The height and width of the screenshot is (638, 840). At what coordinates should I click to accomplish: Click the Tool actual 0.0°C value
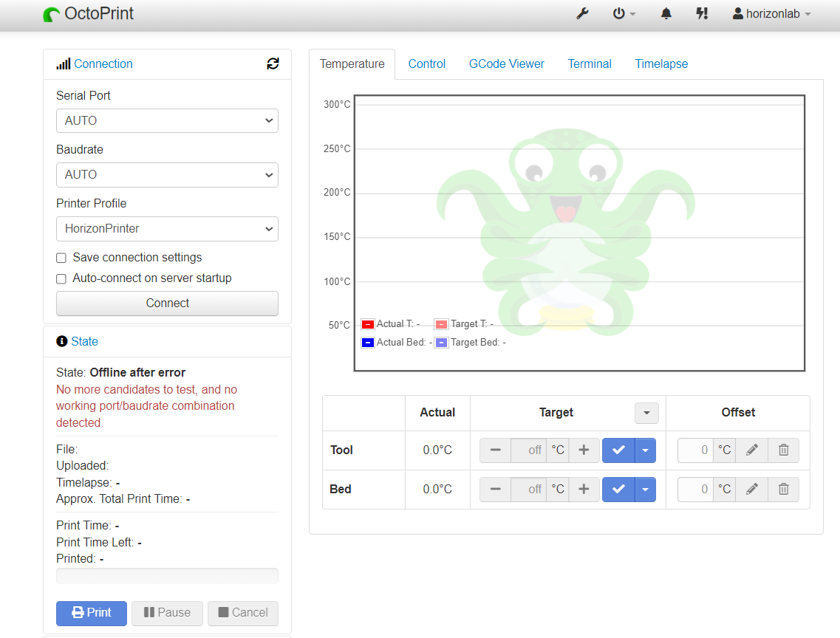[x=437, y=450]
